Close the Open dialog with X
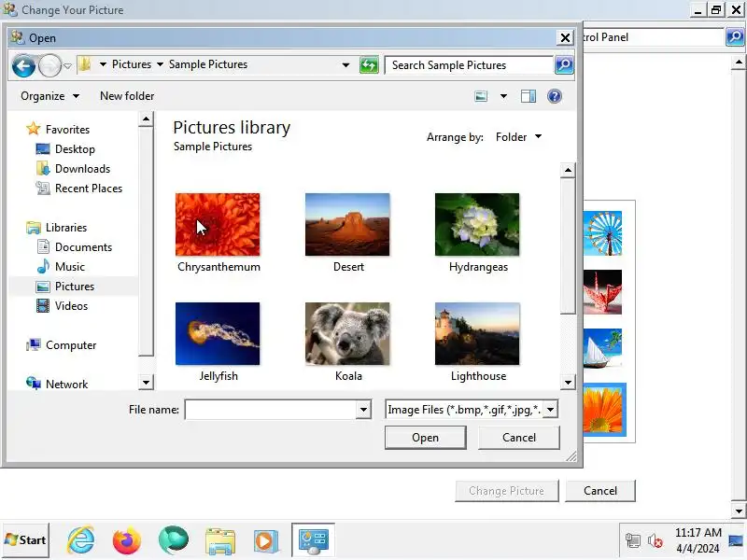The image size is (747, 560). [565, 37]
